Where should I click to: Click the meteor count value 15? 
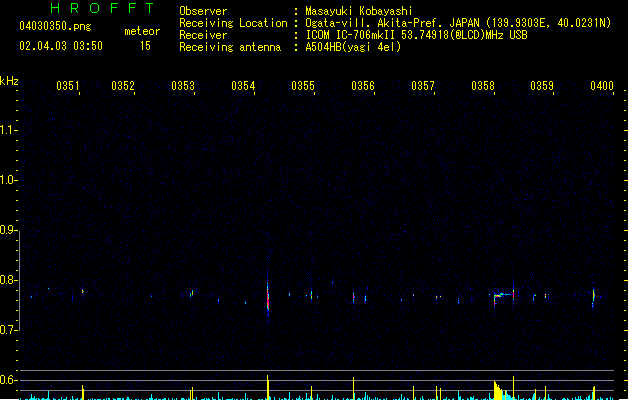point(145,46)
